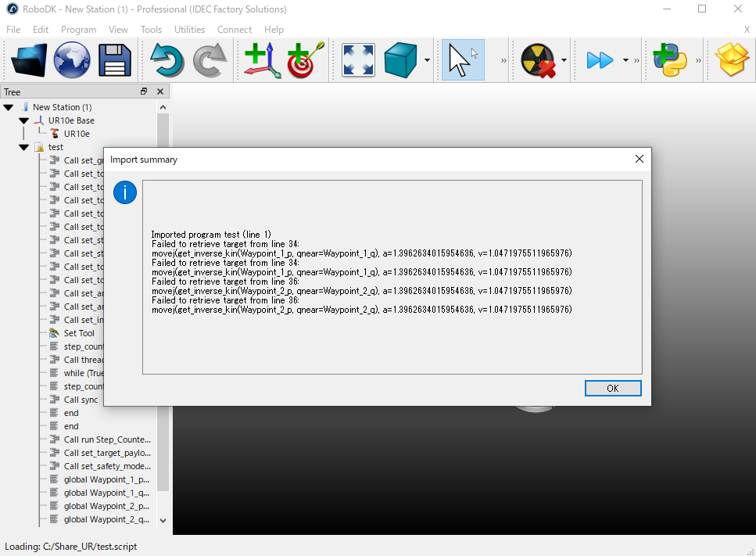The height and width of the screenshot is (556, 756).
Task: Open the File menu
Action: point(13,30)
